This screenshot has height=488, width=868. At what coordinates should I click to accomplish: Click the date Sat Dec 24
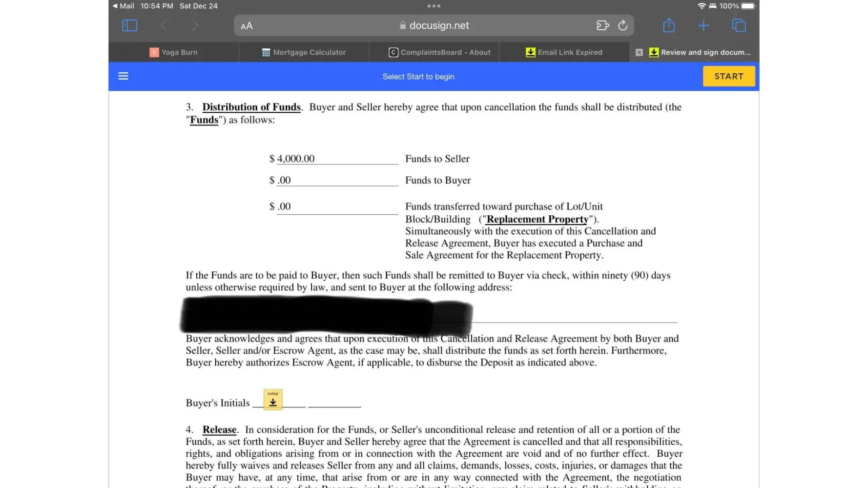[x=199, y=6]
